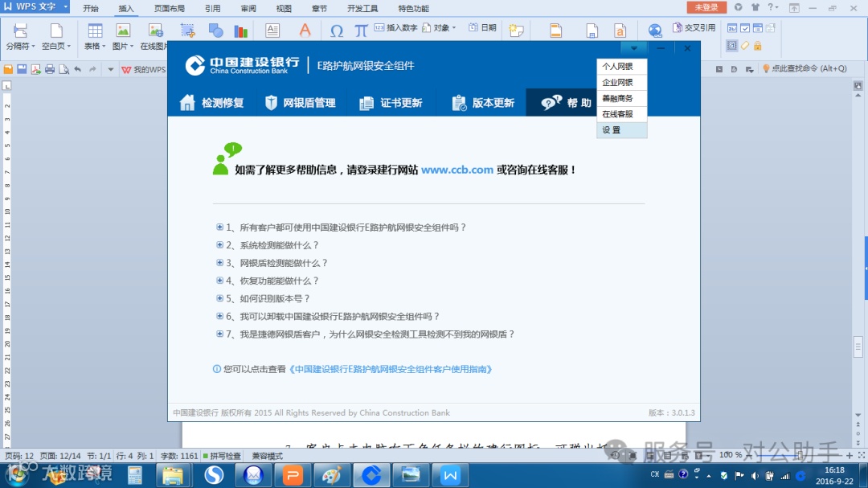Click 设置 in the dropdown menu
868x488 pixels.
(x=621, y=130)
